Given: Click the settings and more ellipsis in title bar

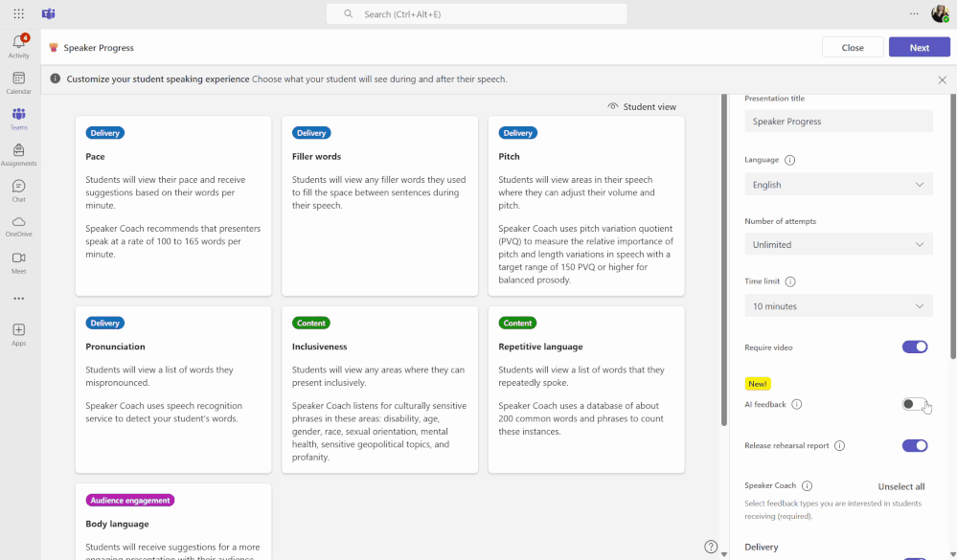Looking at the screenshot, I should point(914,13).
